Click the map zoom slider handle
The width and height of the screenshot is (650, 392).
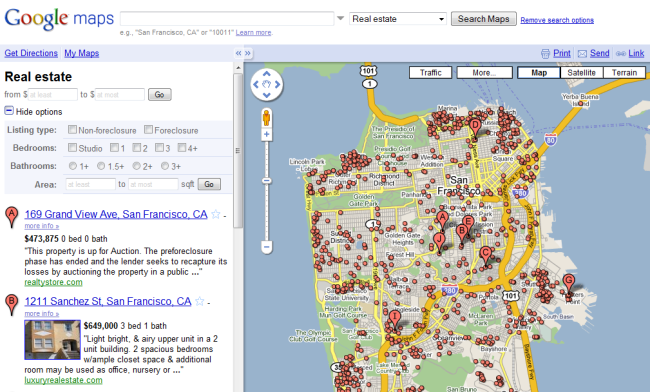click(x=267, y=181)
